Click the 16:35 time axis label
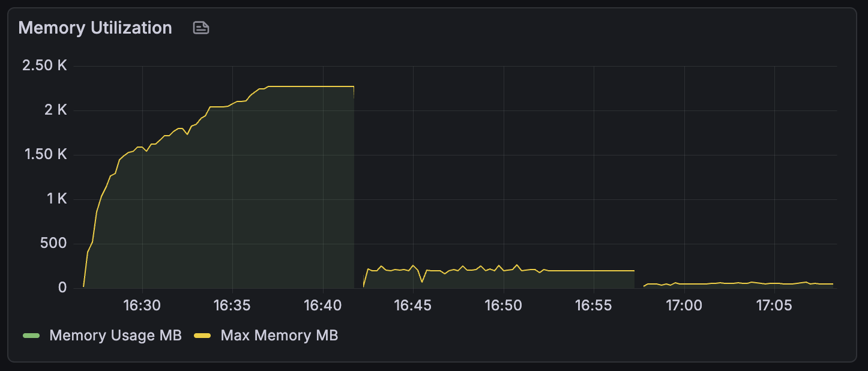The width and height of the screenshot is (868, 371). [232, 305]
